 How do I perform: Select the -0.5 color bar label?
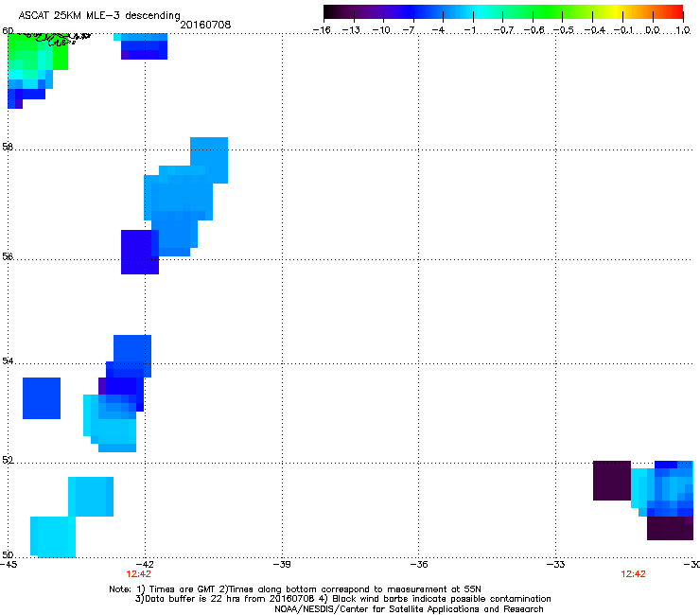point(564,30)
